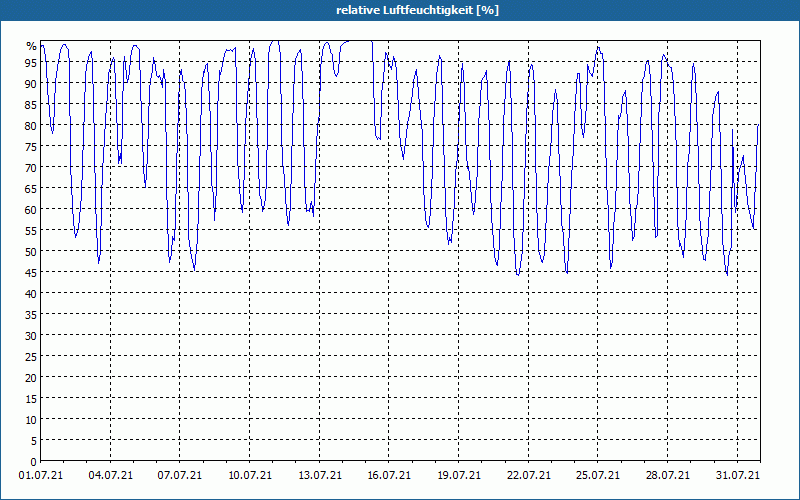Screen dimensions: 800x500
Task: Click the y-axis value 35
Action: (31, 315)
